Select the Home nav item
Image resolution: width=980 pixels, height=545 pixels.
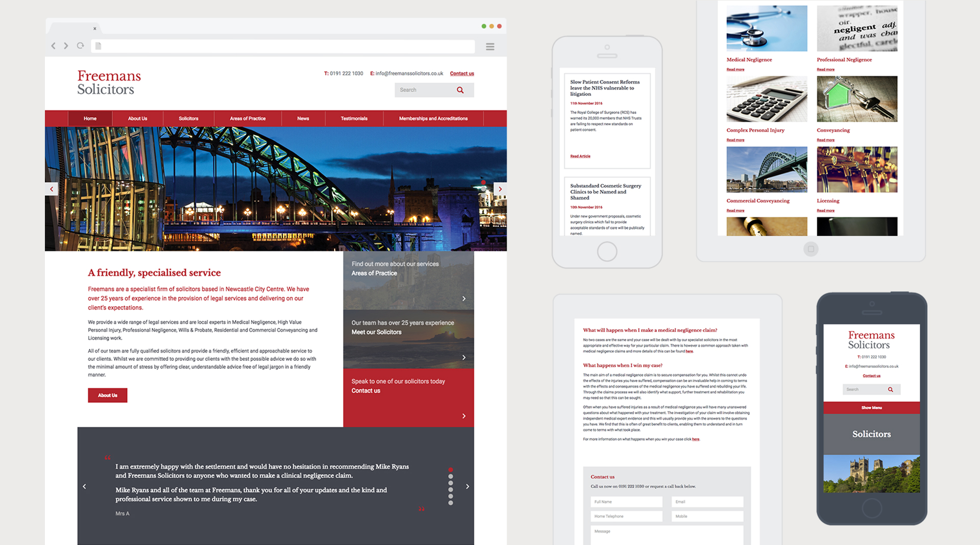click(90, 118)
